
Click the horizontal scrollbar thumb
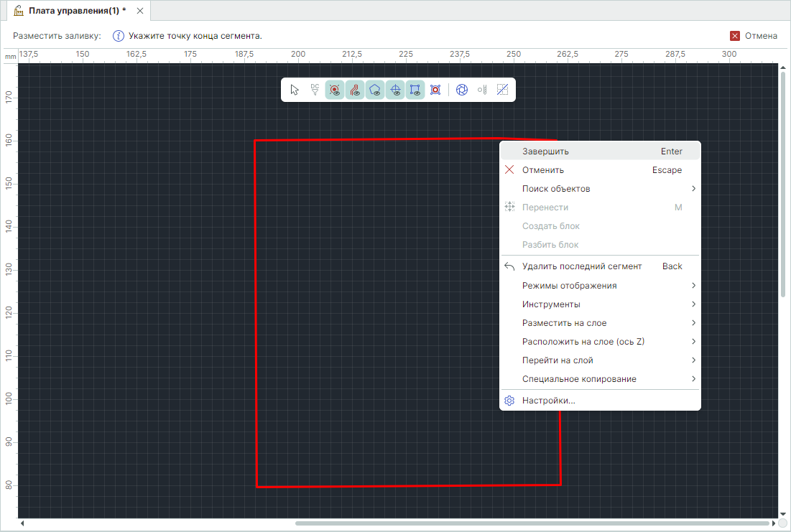pyautogui.click(x=532, y=523)
